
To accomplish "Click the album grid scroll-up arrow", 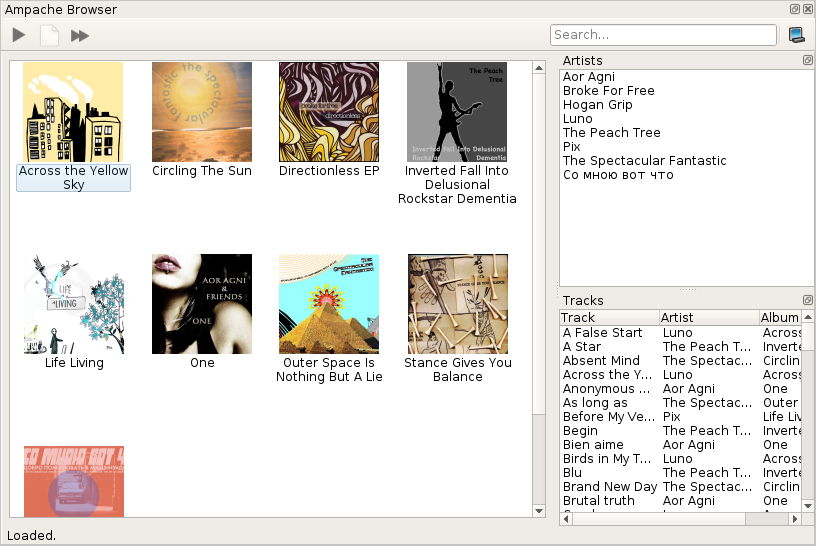I will (539, 68).
